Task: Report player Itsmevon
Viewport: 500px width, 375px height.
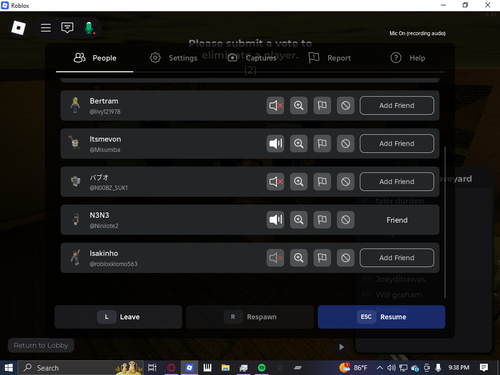Action: coord(322,144)
